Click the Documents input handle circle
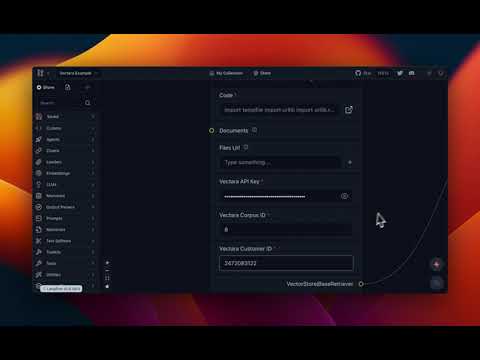The height and width of the screenshot is (360, 480). pos(212,131)
